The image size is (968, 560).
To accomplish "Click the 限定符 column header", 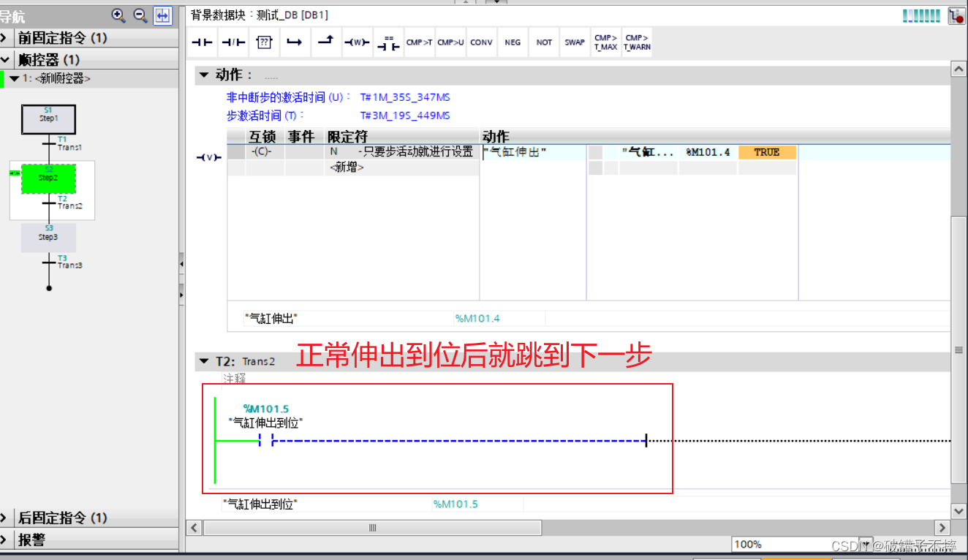I will click(x=347, y=137).
